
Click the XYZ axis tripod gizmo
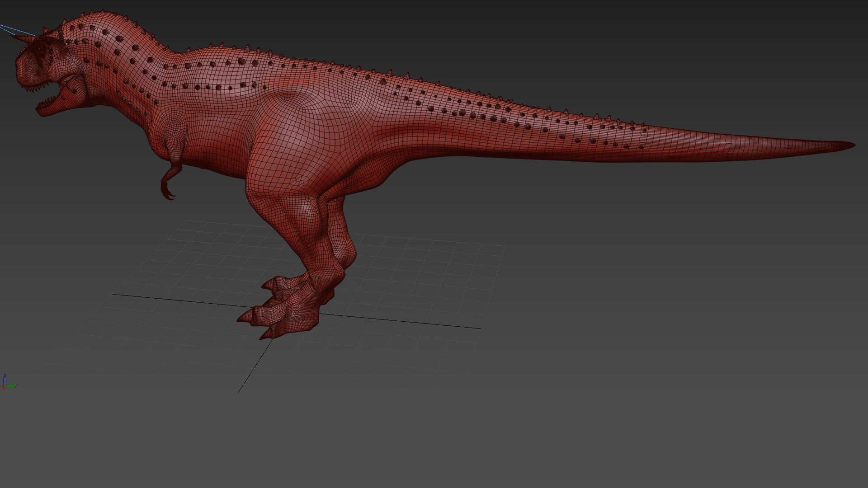9,382
